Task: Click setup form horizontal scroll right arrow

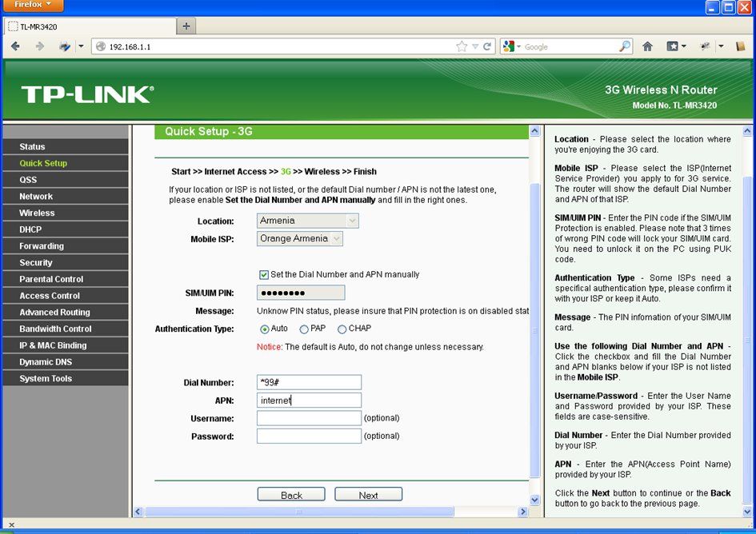Action: pos(523,512)
